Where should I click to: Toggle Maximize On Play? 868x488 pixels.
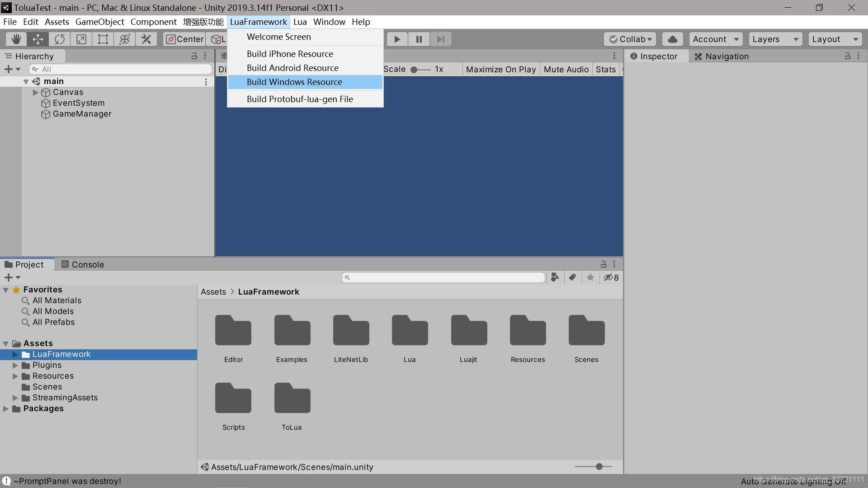click(x=500, y=69)
